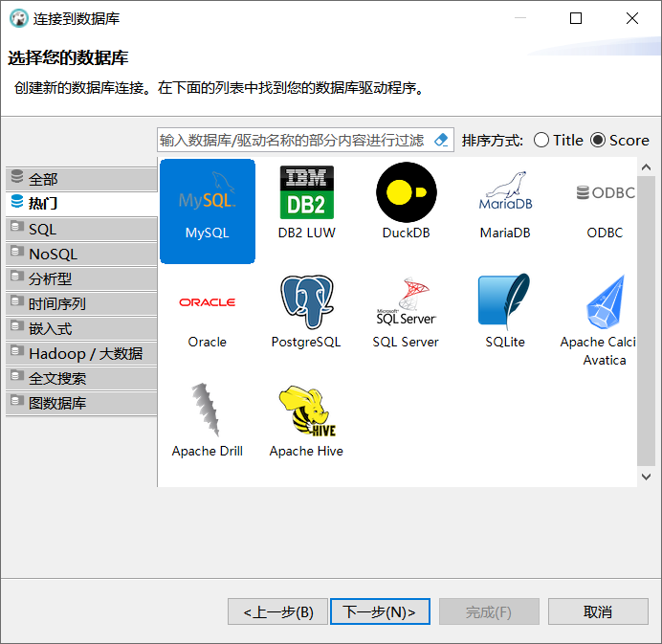Show the 时间序列 category

click(x=82, y=303)
